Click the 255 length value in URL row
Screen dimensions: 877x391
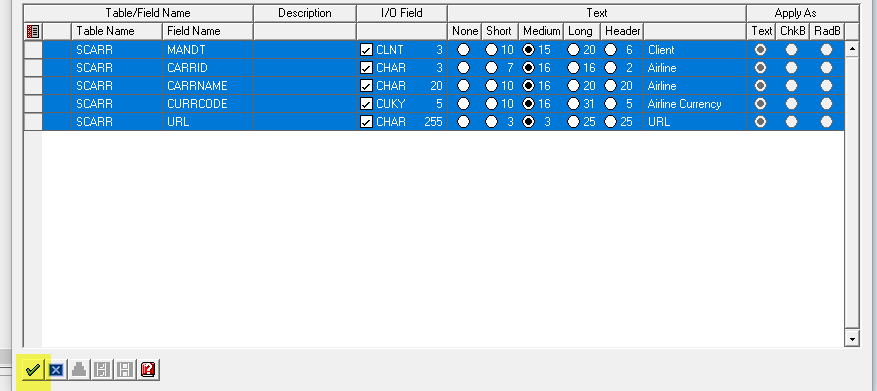[433, 121]
